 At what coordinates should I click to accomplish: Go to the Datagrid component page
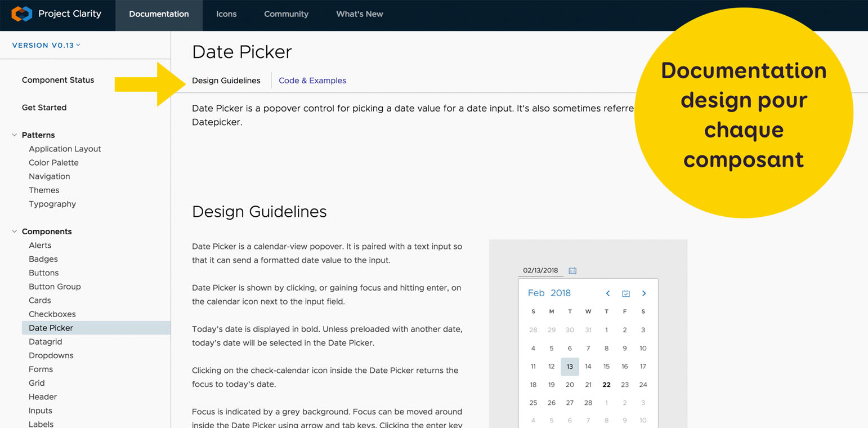point(45,342)
